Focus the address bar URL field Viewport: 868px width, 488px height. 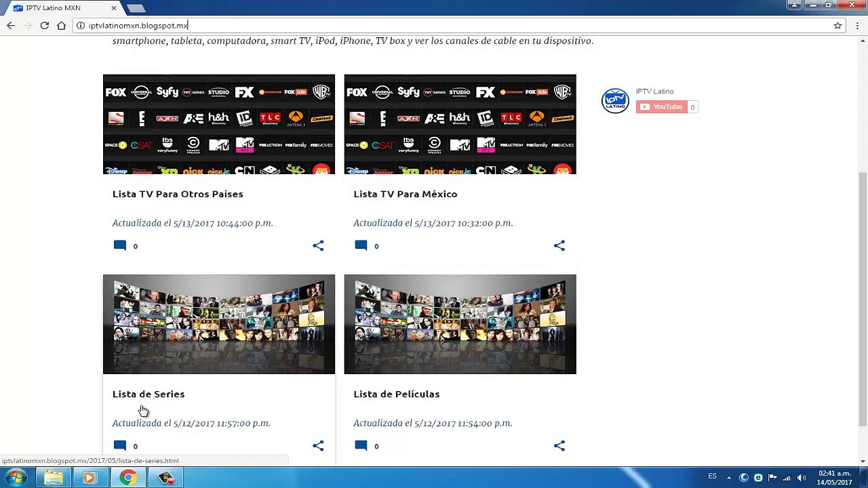coord(454,25)
